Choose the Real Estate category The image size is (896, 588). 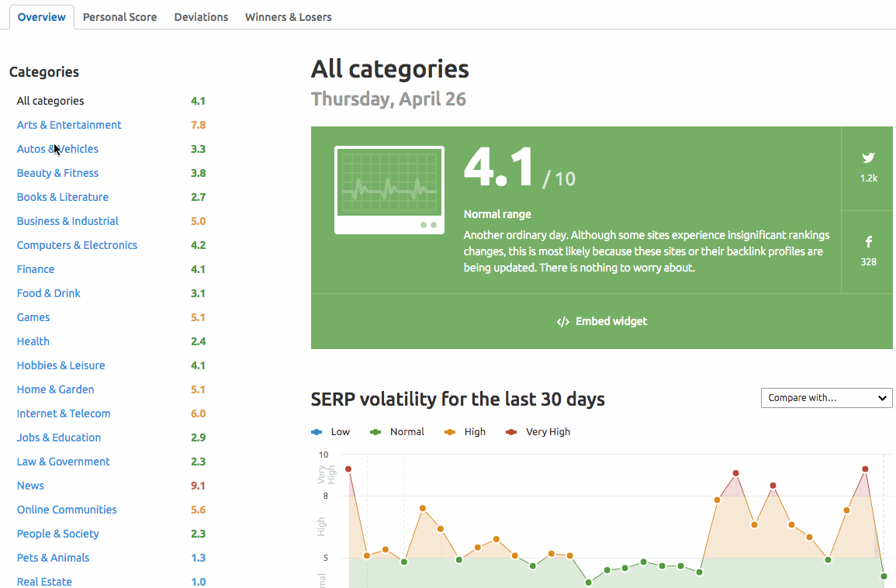[x=44, y=582]
